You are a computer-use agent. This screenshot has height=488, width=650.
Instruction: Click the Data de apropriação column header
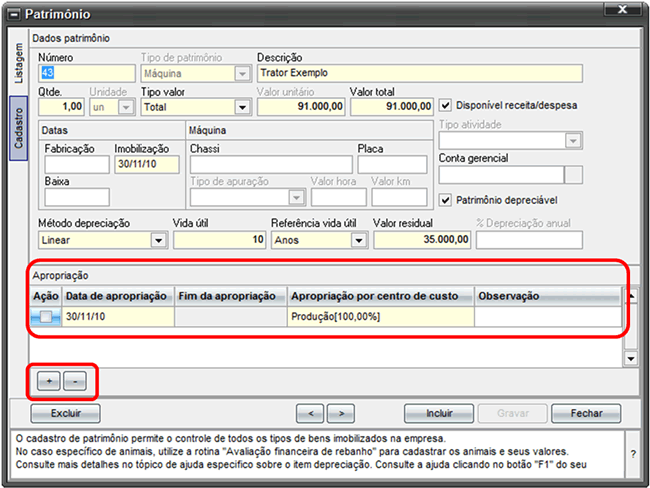(x=118, y=296)
